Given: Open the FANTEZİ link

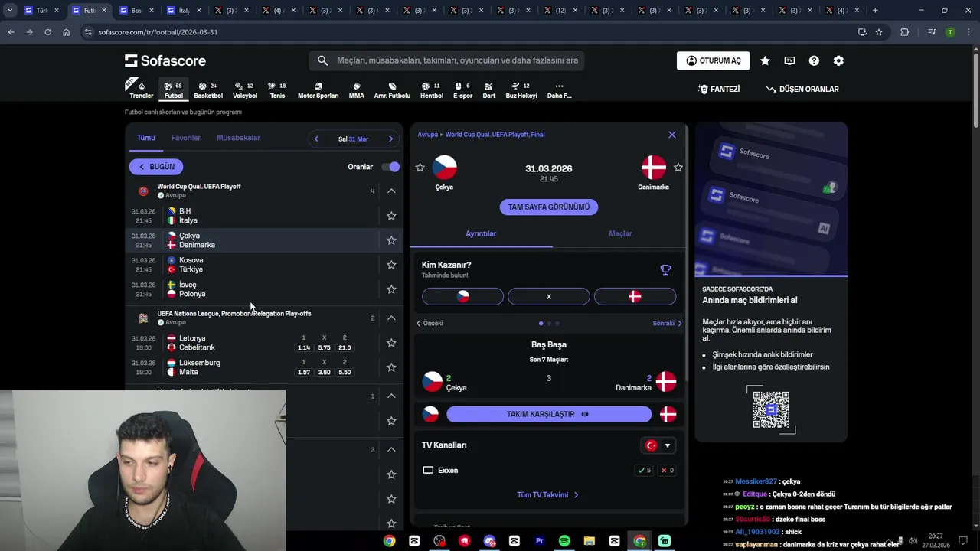Looking at the screenshot, I should (718, 90).
